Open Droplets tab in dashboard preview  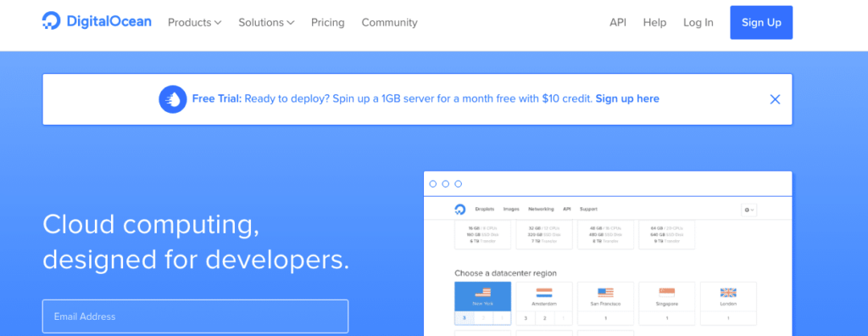tap(484, 210)
